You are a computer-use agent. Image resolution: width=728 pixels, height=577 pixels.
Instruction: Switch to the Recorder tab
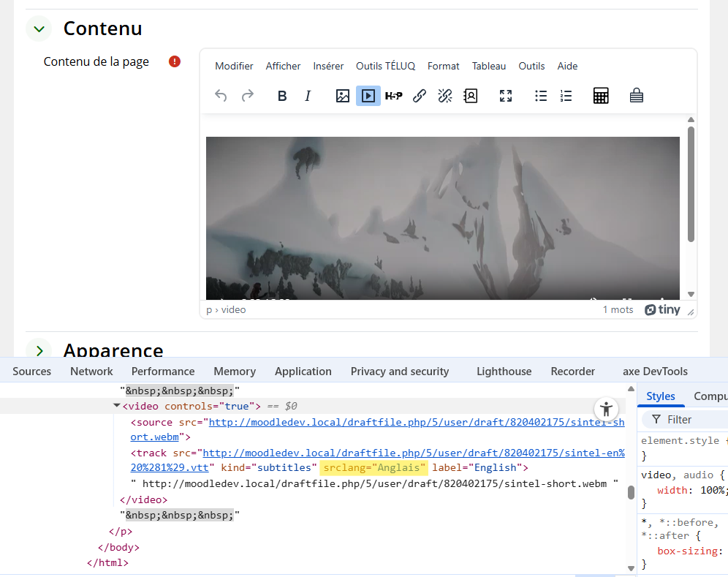coord(572,372)
